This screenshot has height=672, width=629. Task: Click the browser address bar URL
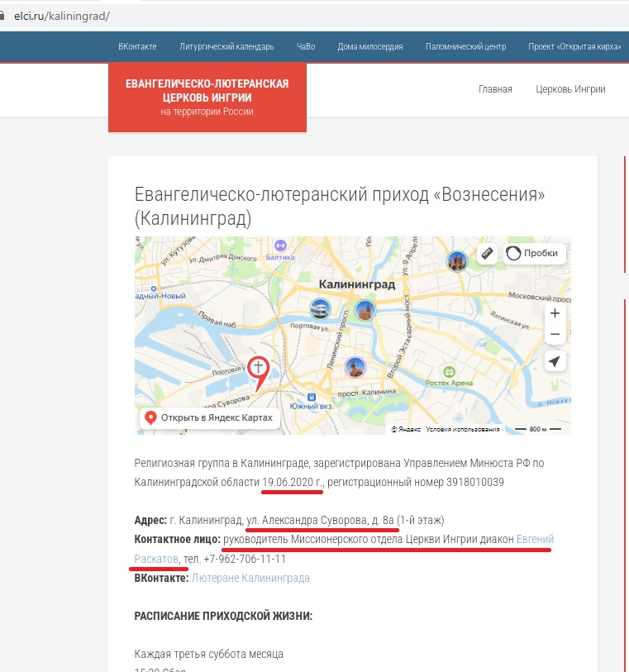62,16
